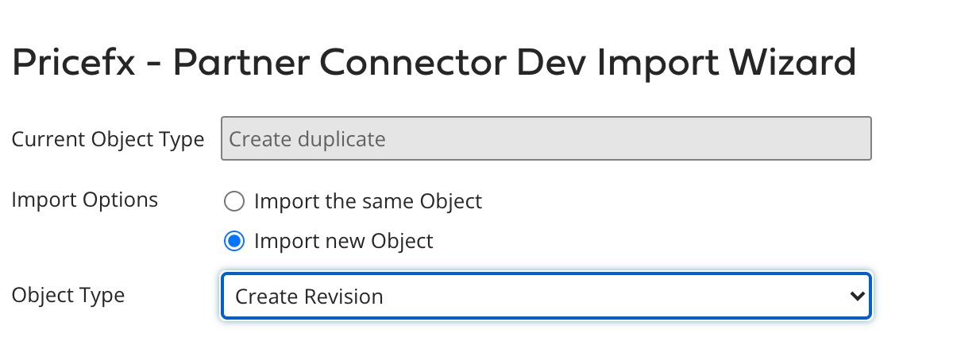Click the "Import Options" label
Viewport: 980px width, 353px height.
85,200
